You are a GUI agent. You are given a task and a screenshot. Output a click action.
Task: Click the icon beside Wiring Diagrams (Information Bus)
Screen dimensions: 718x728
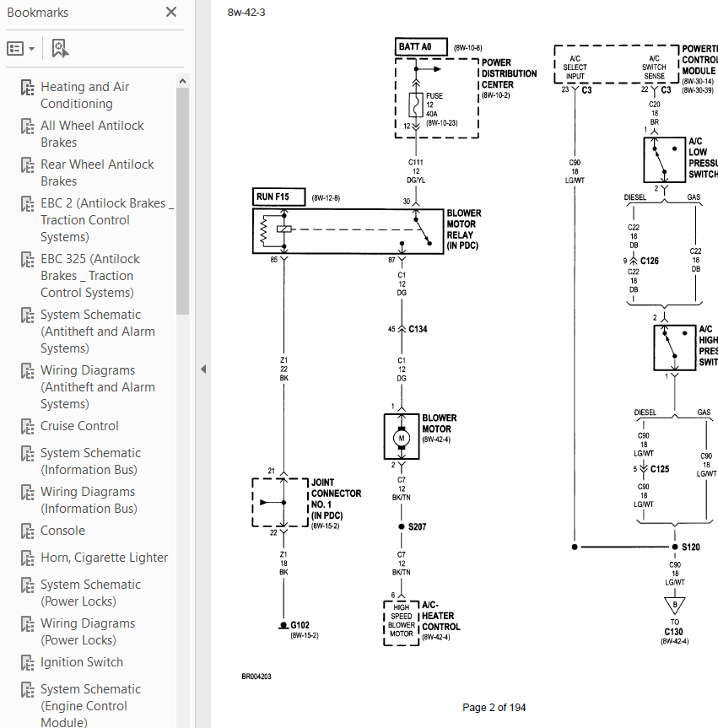pos(27,492)
